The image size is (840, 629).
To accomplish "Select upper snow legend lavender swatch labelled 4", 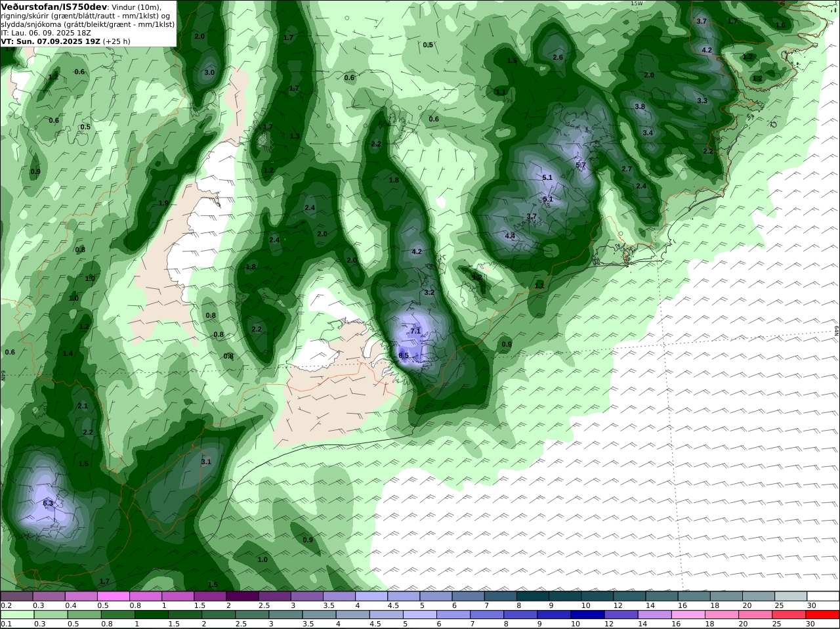I will click(371, 596).
